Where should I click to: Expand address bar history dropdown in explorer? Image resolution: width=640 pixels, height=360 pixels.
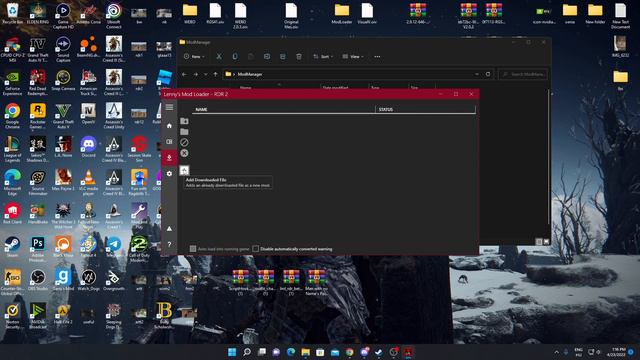tap(477, 74)
